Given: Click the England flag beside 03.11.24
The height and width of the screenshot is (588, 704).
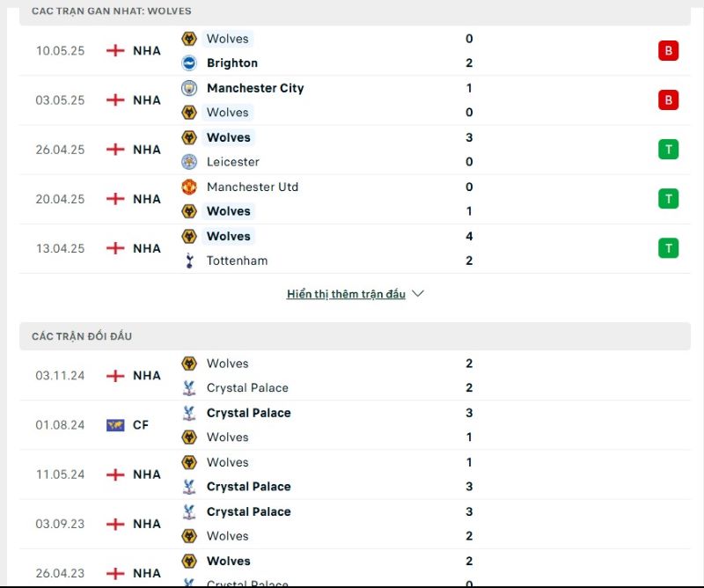Looking at the screenshot, I should click(x=115, y=376).
